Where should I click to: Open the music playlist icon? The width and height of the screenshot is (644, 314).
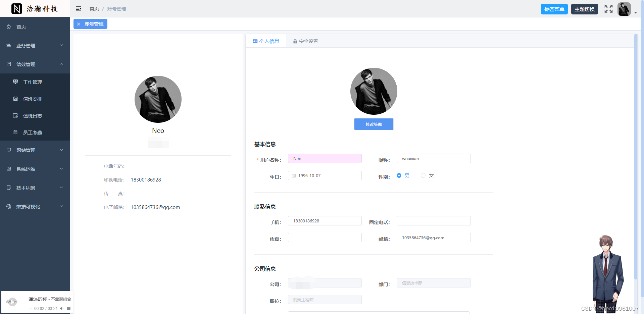point(69,308)
